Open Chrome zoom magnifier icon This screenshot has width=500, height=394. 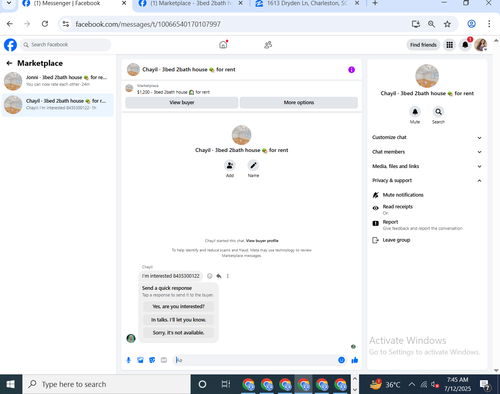(431, 24)
